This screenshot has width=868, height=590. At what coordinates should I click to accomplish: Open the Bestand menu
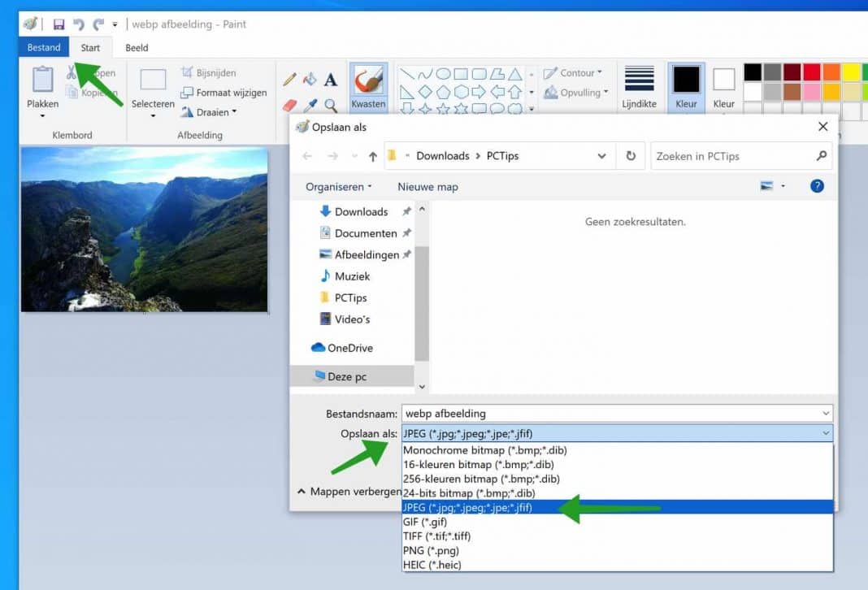[x=43, y=47]
